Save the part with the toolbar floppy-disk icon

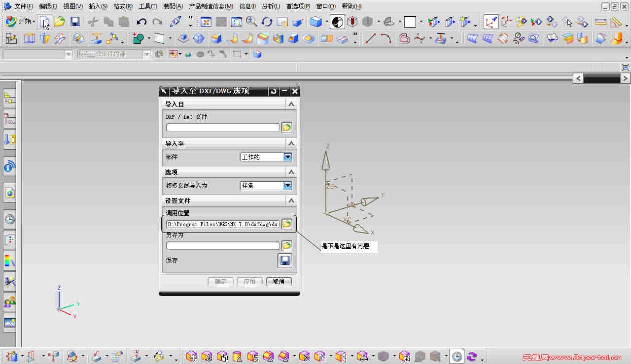click(x=75, y=22)
